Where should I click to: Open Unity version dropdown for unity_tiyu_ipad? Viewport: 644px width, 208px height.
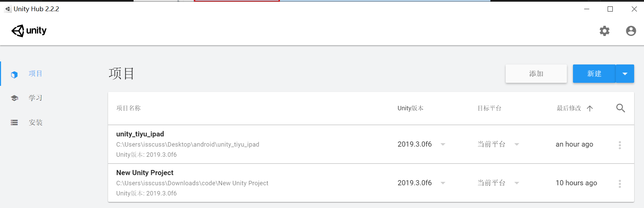443,145
